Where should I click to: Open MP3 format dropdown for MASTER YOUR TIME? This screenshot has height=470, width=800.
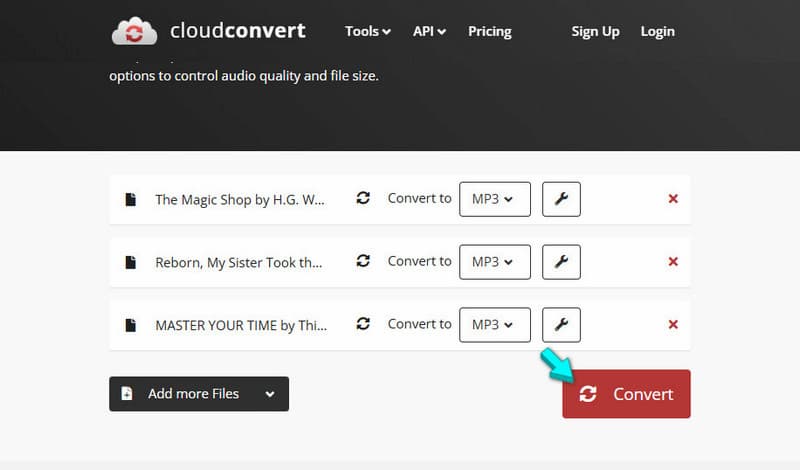[x=495, y=325]
